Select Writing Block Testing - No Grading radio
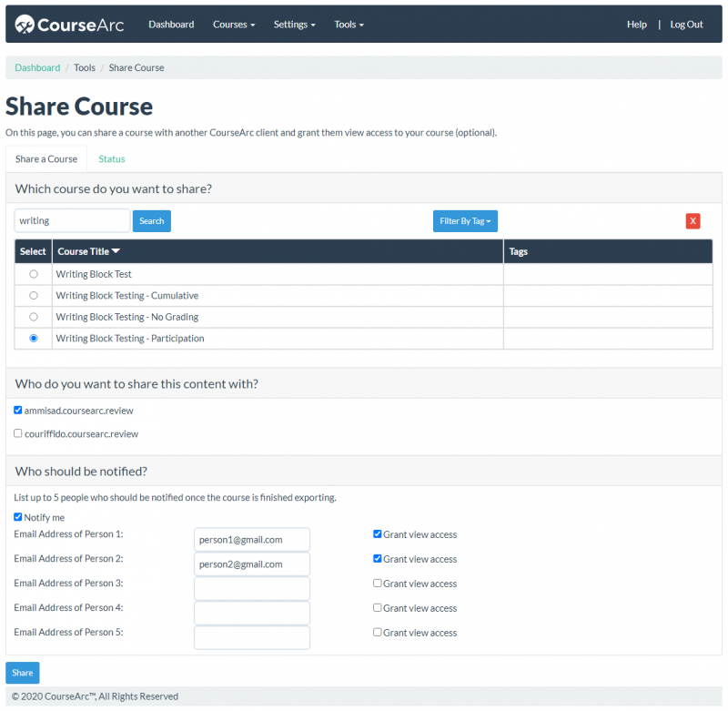728x711 pixels. coord(34,317)
